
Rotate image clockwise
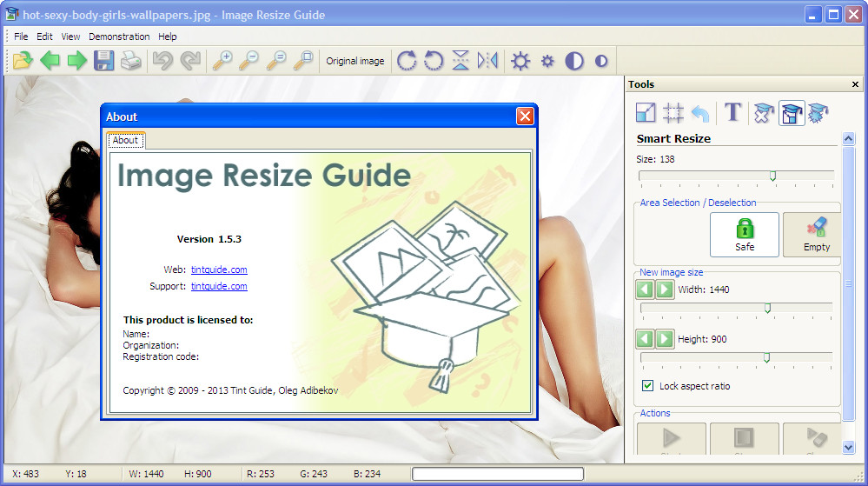[x=407, y=60]
